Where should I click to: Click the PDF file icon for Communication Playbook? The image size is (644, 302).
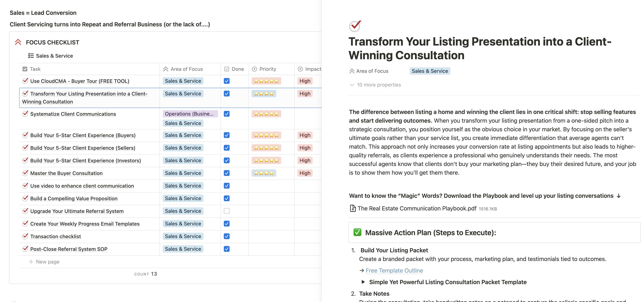[353, 208]
